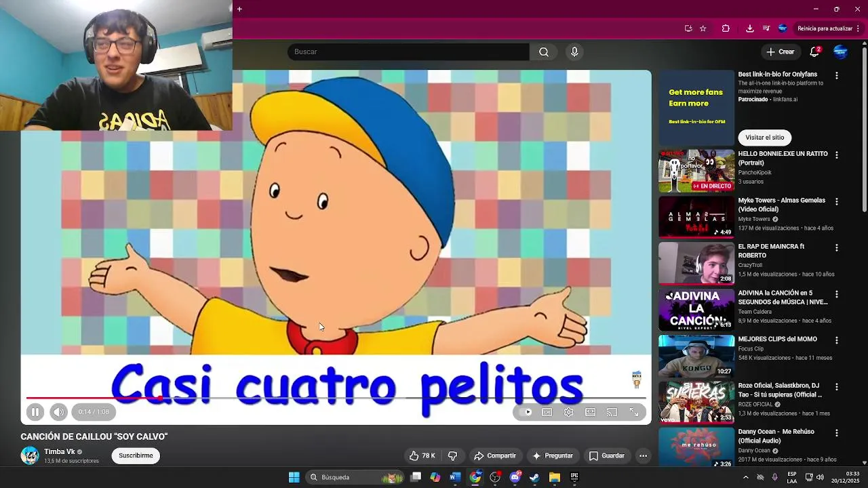Open the Get more fans ad image
Viewport: 868px width, 488px height.
(696, 108)
